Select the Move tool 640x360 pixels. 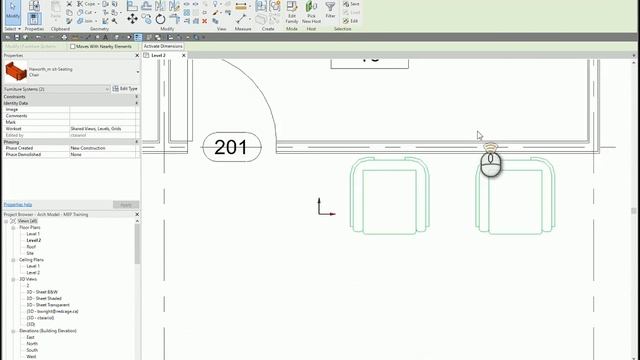point(132,19)
